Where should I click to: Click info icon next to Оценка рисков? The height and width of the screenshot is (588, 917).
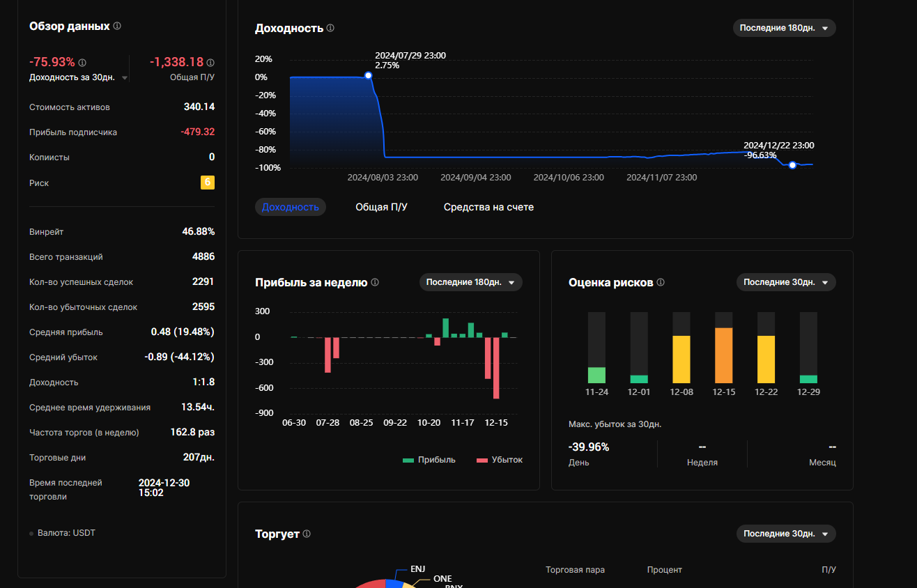661,282
